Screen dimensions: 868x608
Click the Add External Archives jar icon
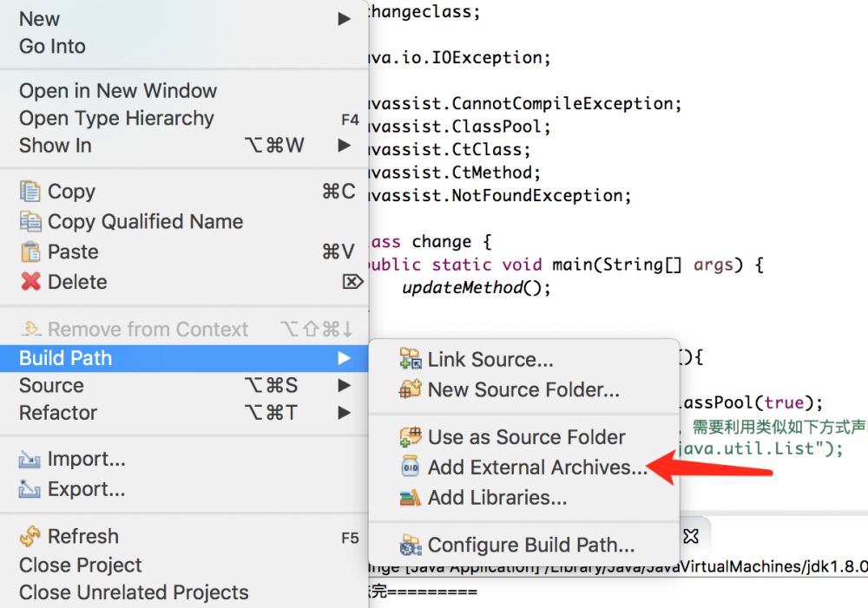point(410,467)
